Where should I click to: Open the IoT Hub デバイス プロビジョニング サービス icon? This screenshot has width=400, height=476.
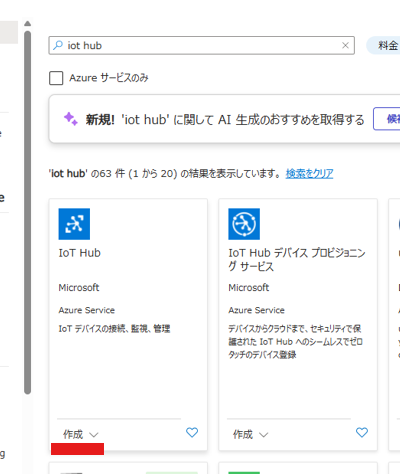click(244, 224)
